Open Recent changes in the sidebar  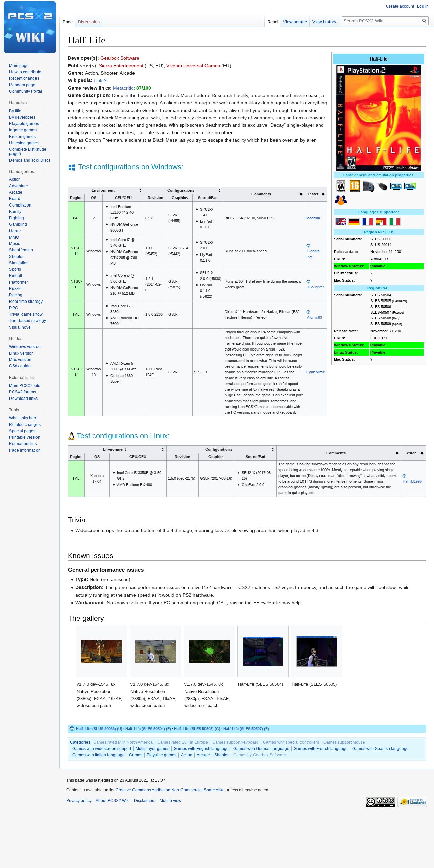point(24,78)
